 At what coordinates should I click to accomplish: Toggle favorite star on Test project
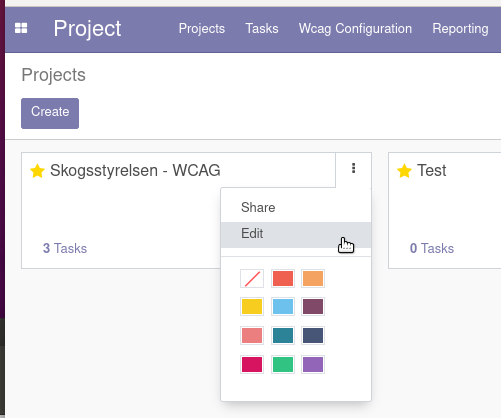[404, 171]
